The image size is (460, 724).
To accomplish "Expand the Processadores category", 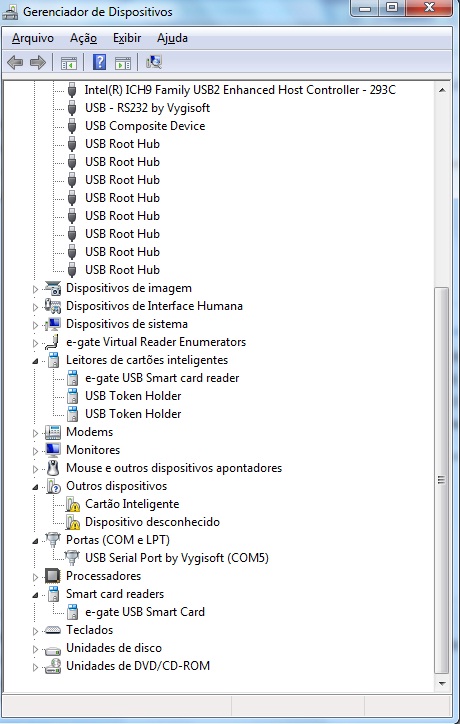I will click(36, 577).
